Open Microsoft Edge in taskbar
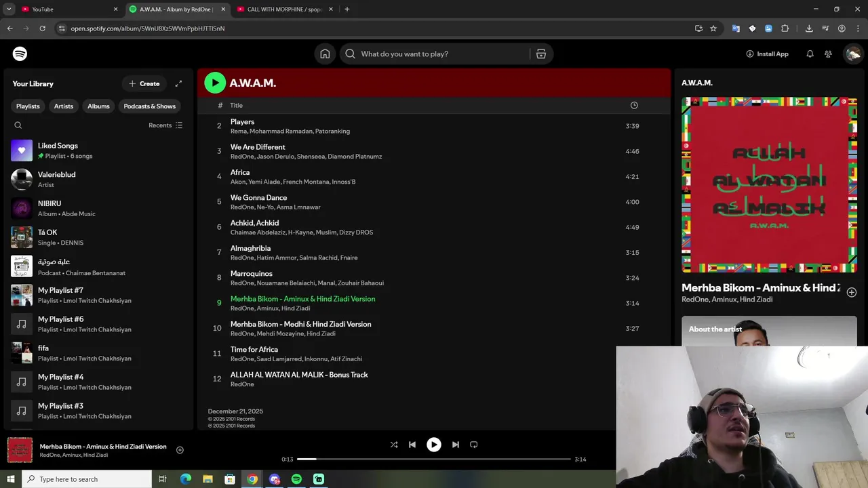The height and width of the screenshot is (488, 868). 186,479
